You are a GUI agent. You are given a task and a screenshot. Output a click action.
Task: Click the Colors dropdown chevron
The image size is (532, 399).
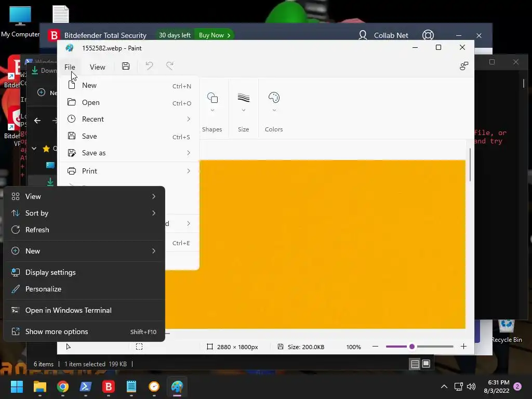(274, 110)
